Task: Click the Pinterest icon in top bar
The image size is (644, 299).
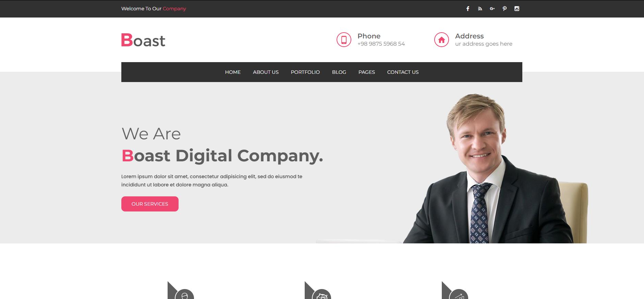Action: (x=505, y=9)
